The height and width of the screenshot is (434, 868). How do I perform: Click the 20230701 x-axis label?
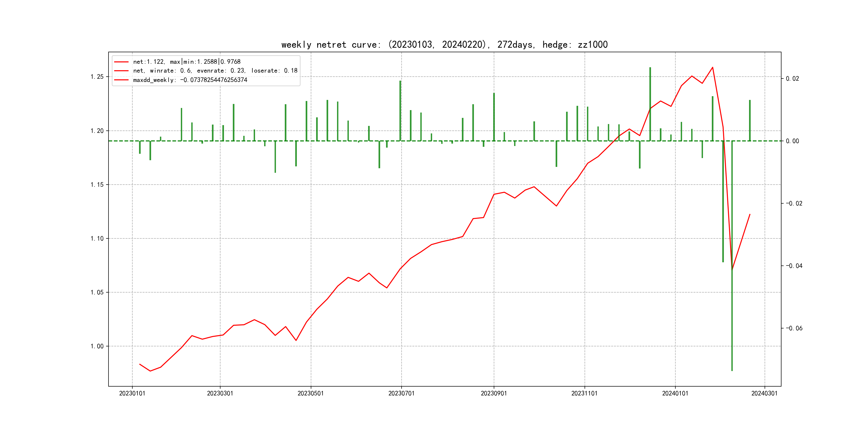pyautogui.click(x=401, y=393)
